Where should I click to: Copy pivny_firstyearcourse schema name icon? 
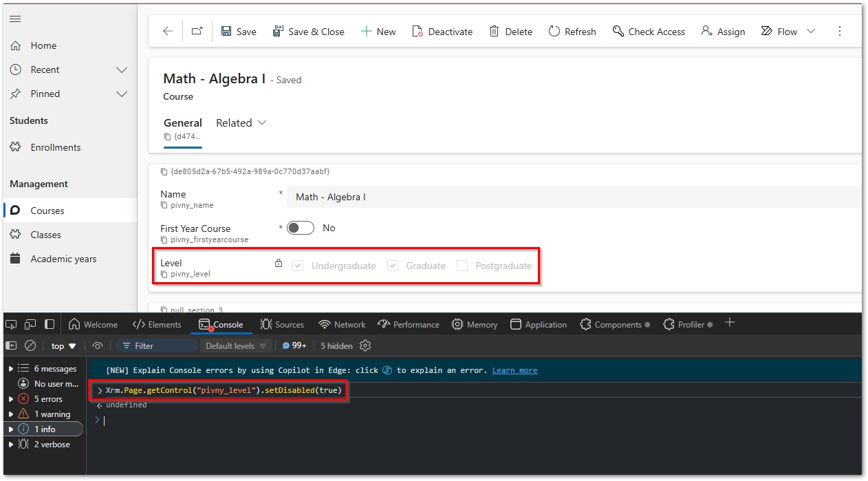point(164,239)
